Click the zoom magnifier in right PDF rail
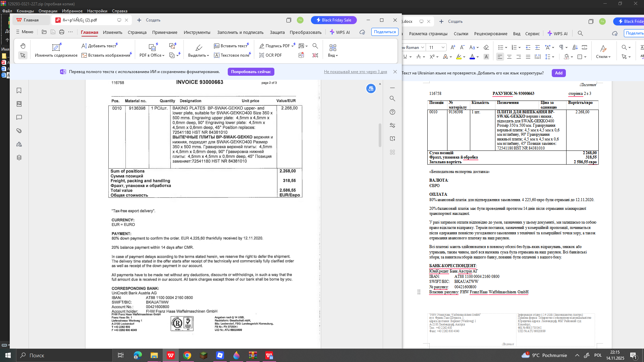The height and width of the screenshot is (362, 644). point(392,99)
